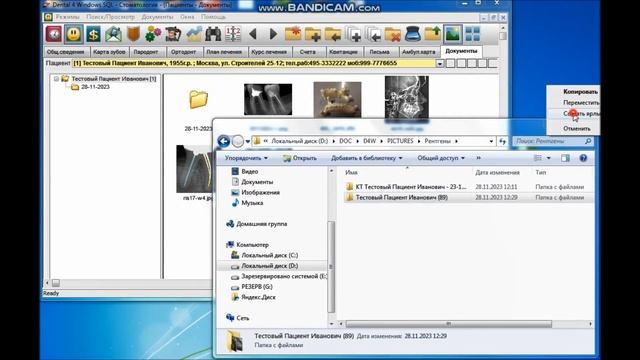Go to previous patient with left arrow

253,34
